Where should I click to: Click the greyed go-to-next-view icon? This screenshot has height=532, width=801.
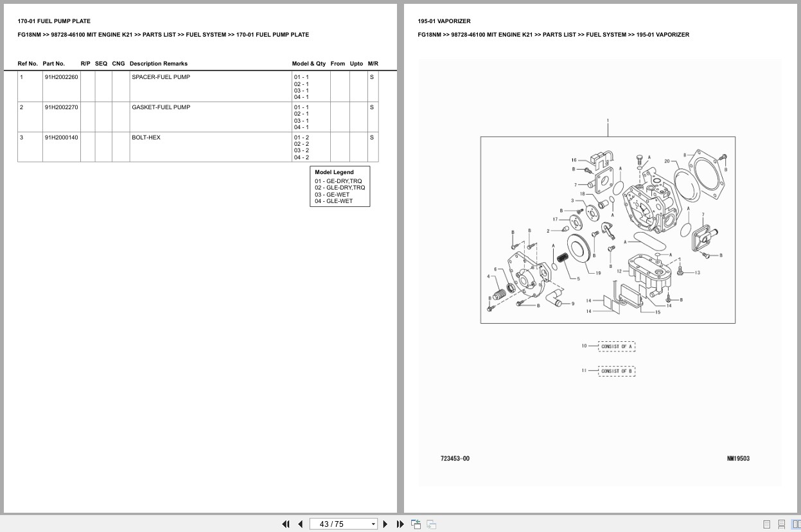(x=432, y=524)
